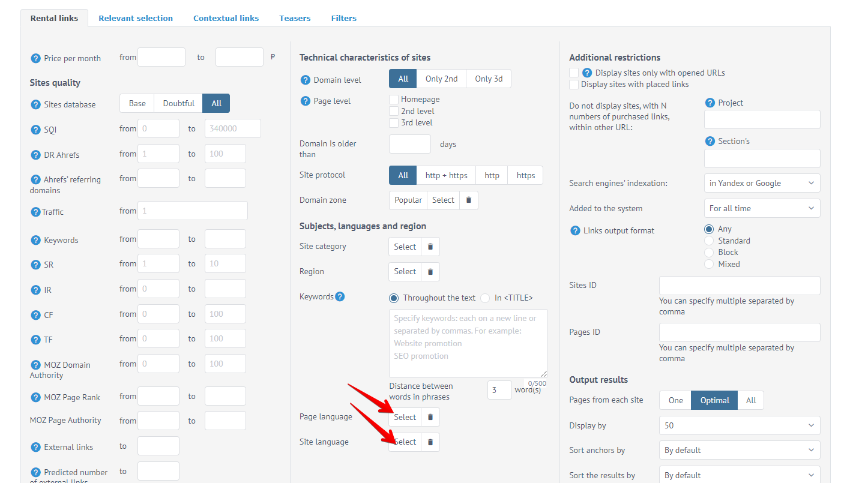Enable Display sites with placed links

coord(574,84)
